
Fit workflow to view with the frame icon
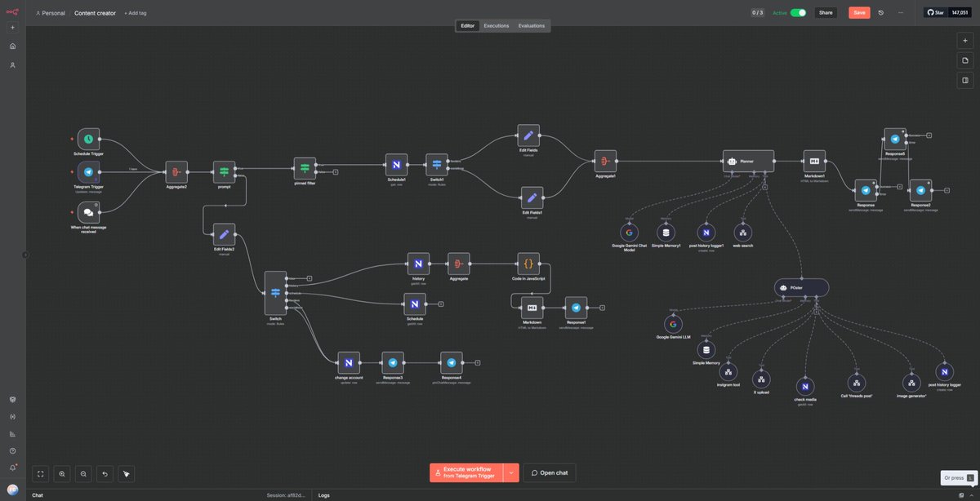39,473
